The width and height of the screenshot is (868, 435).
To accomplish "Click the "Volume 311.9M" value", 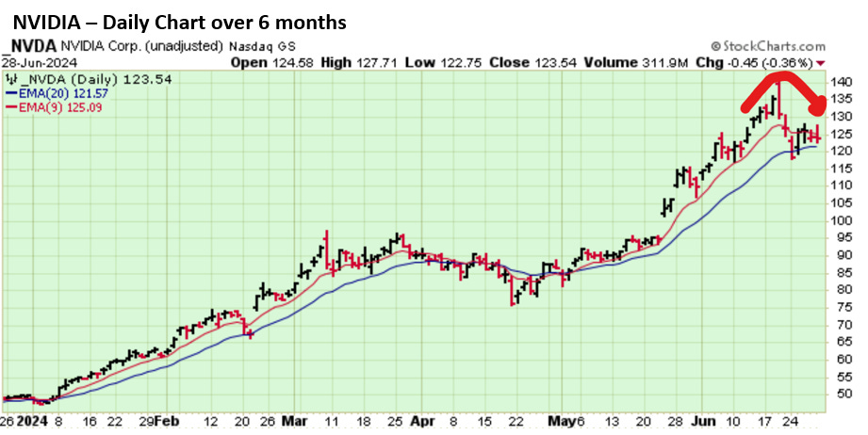I will tap(636, 62).
